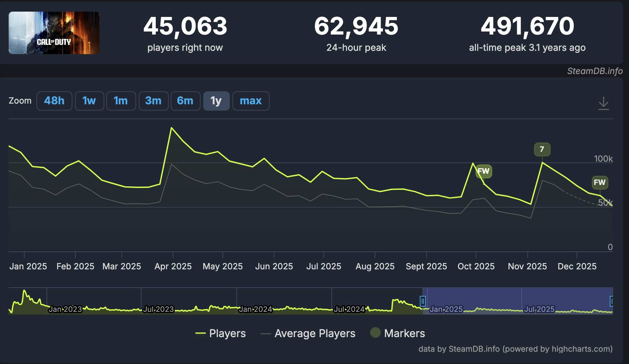Click the selected range in the navigator
The image size is (629, 364).
(x=517, y=301)
